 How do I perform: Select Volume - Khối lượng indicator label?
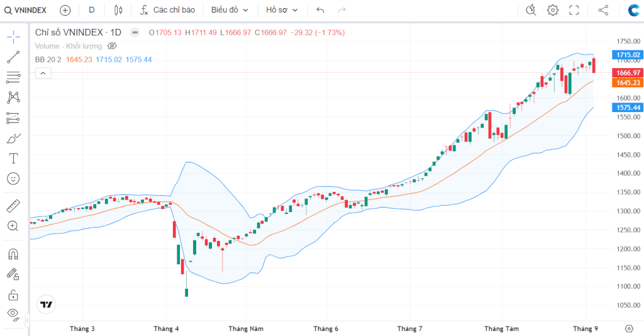point(68,46)
